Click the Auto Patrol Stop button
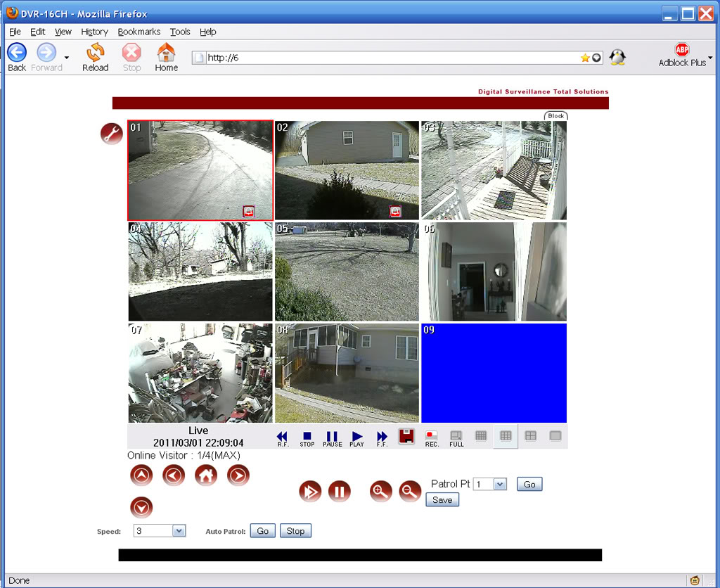 (x=295, y=531)
